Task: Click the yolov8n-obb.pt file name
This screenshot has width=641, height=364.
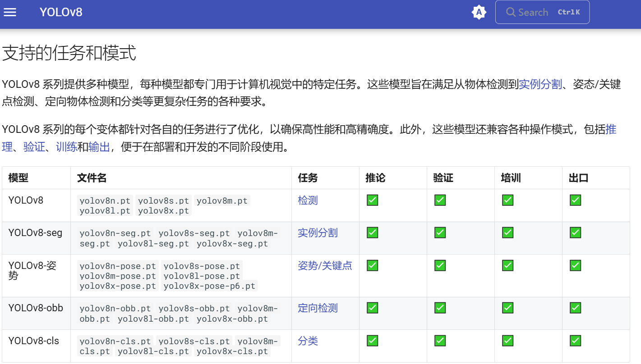Action: tap(115, 309)
